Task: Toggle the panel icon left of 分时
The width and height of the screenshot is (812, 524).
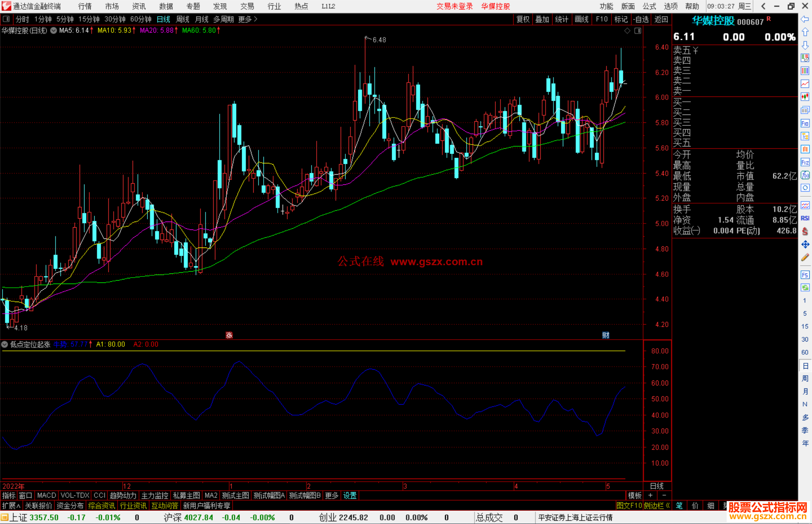Action: [x=6, y=19]
